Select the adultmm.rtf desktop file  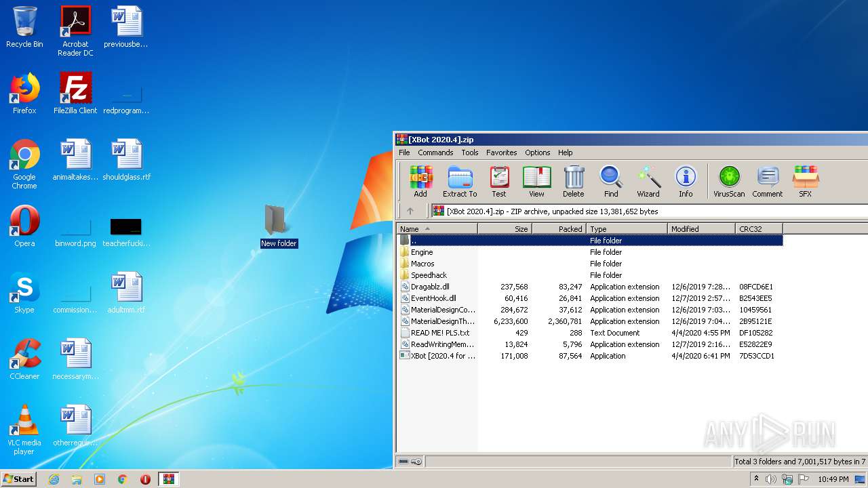[x=126, y=293]
